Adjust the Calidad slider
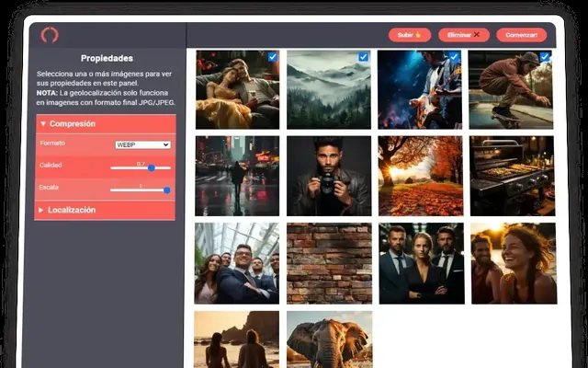This screenshot has height=368, width=588. pos(141,167)
